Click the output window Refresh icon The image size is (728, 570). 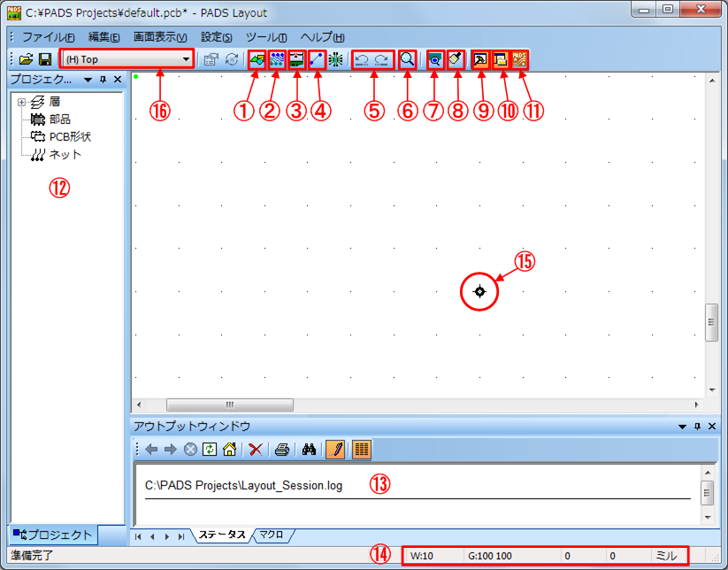click(x=210, y=450)
